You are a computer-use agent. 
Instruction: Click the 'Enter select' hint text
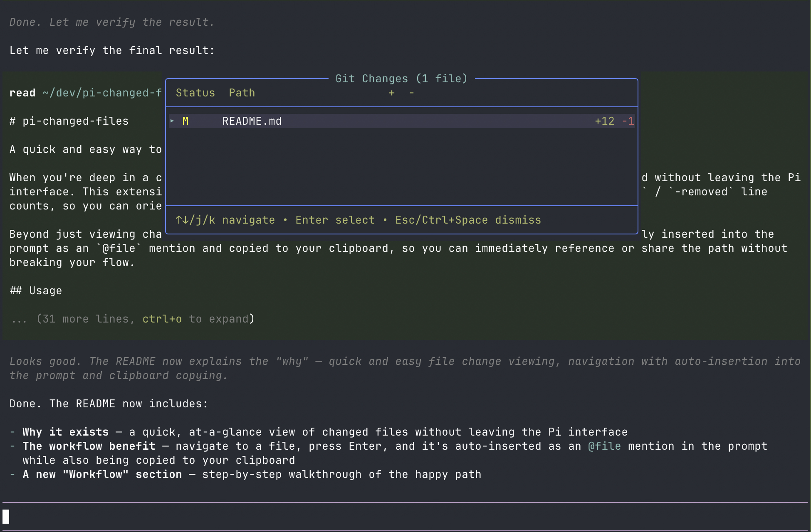coord(335,220)
